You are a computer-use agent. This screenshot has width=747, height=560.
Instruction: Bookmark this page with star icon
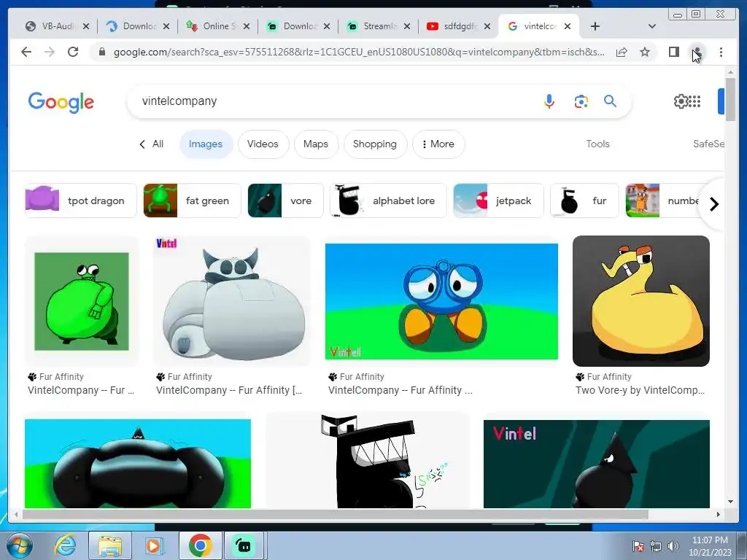645,52
